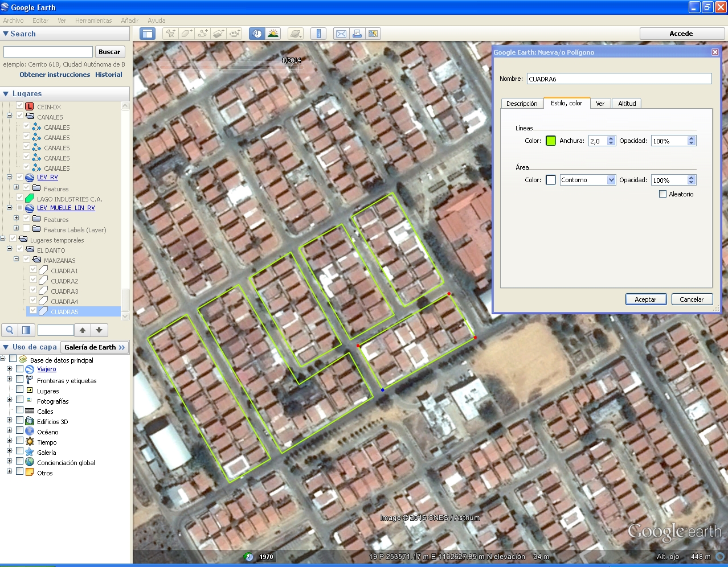Viewport: 728px width, 567px height.
Task: Toggle historical imagery clock tool
Action: point(256,34)
